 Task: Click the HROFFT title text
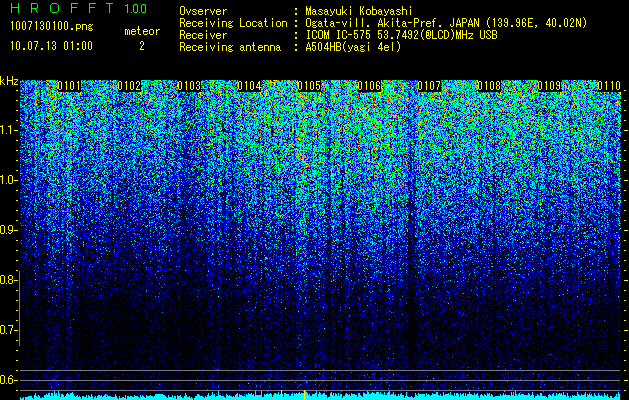pos(62,8)
